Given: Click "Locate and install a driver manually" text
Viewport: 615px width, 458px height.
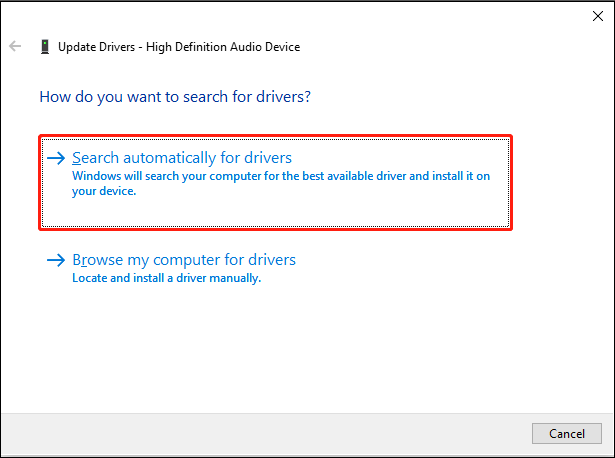Looking at the screenshot, I should [x=166, y=278].
